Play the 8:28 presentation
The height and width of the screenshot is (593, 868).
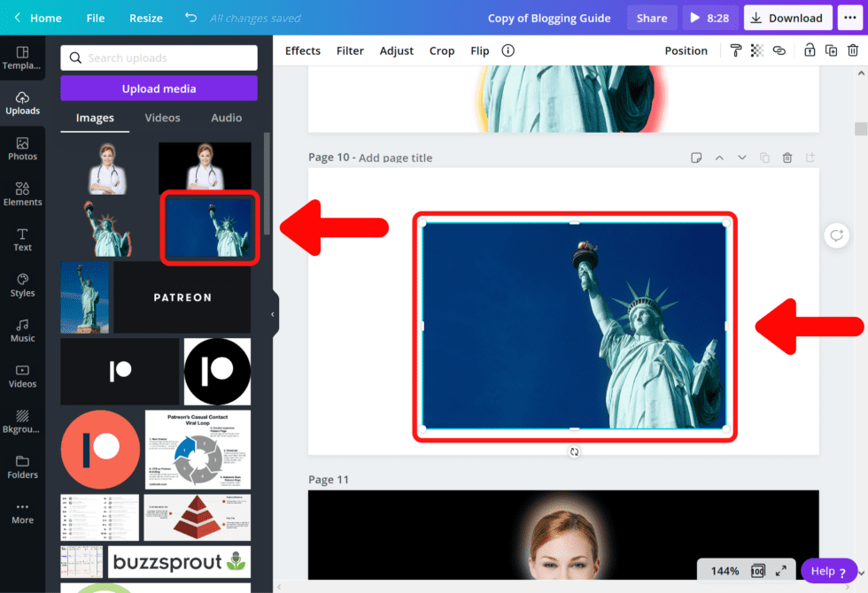[710, 18]
